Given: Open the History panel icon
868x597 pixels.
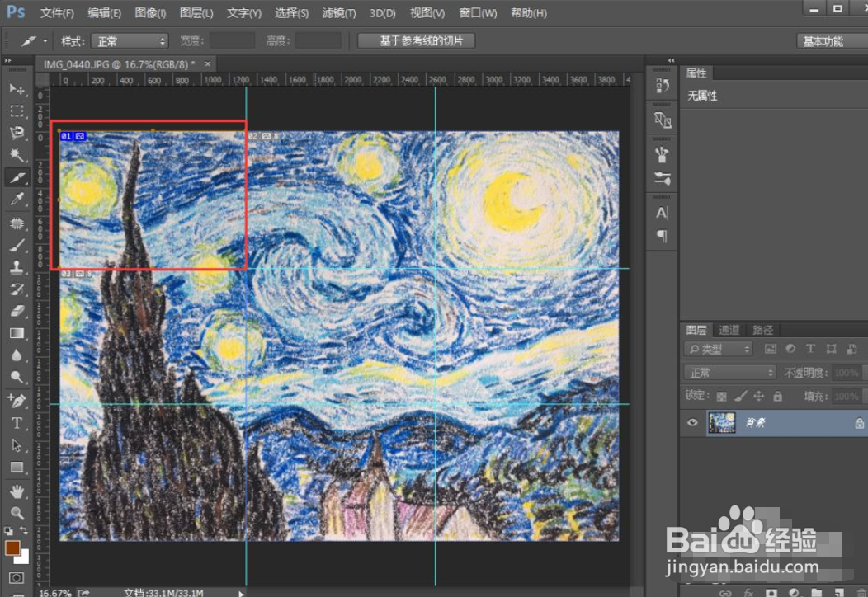Looking at the screenshot, I should (662, 86).
